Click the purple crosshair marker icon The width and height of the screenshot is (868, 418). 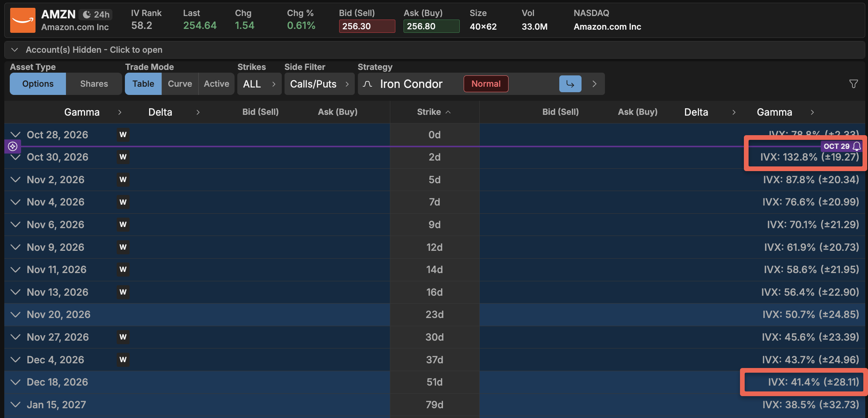(12, 146)
